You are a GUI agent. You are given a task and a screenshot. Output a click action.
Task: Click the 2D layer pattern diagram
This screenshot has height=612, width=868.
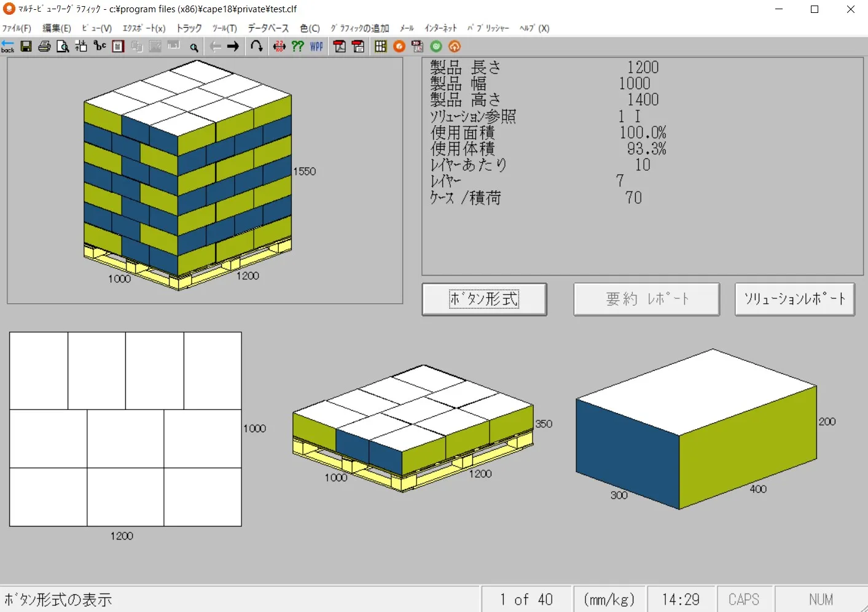pos(125,429)
